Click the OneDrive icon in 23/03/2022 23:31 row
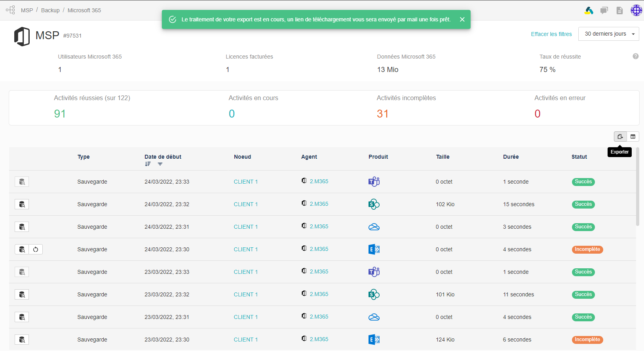The image size is (644, 351). 374,317
